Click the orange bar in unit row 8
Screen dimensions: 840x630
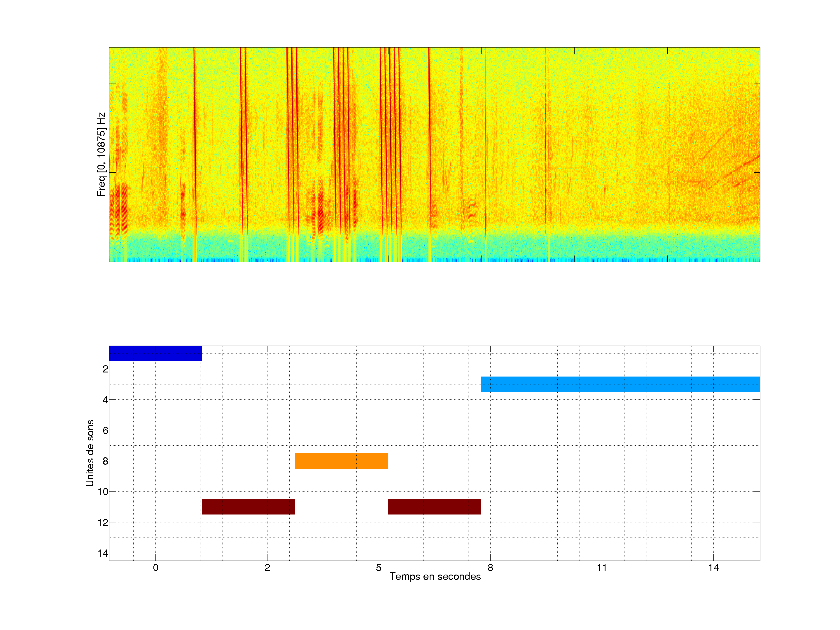(x=341, y=461)
